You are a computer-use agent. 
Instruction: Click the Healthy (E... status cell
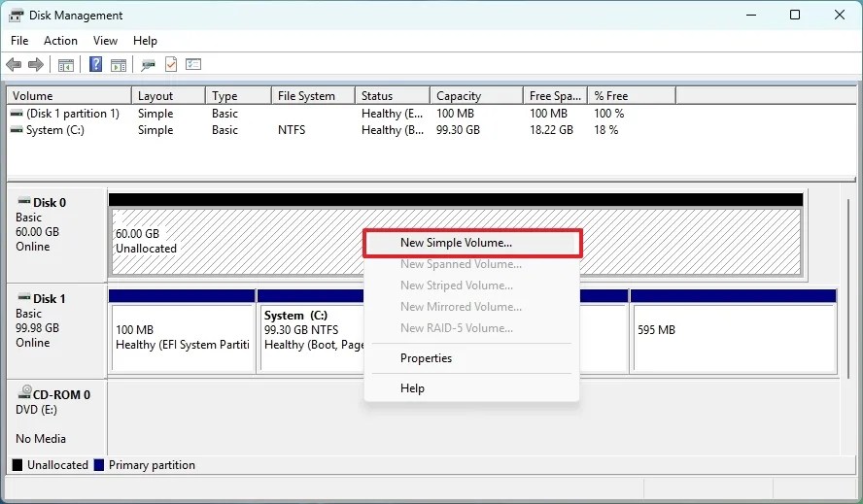point(393,114)
